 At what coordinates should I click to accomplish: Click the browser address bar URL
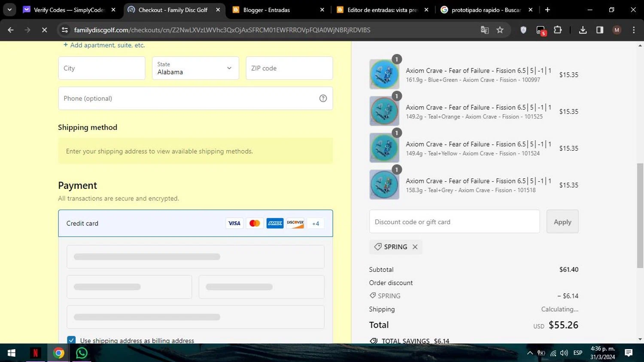[222, 30]
